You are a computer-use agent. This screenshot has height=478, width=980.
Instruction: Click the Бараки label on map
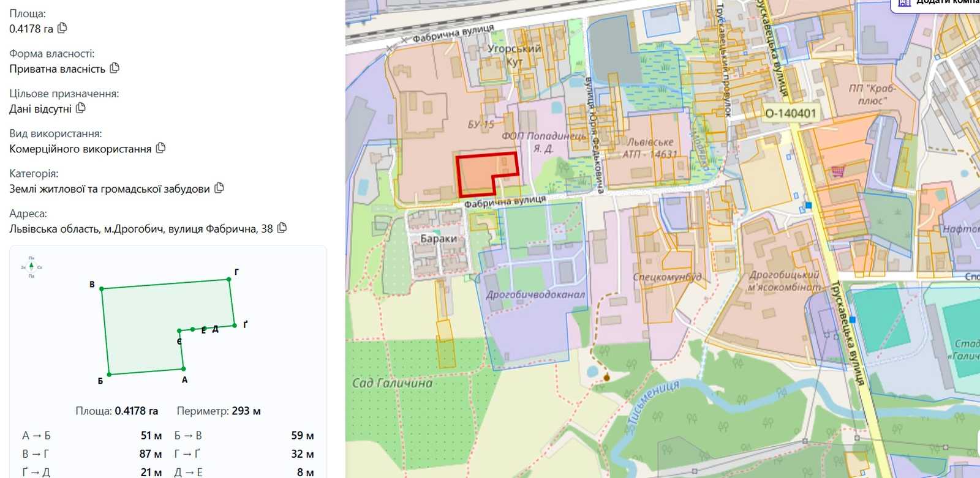click(439, 238)
